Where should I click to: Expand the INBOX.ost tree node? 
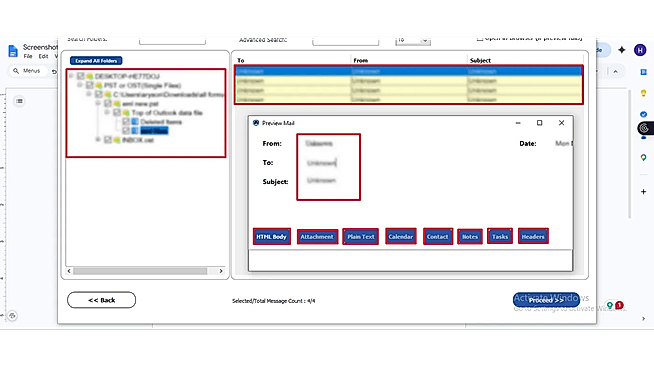[x=98, y=140]
